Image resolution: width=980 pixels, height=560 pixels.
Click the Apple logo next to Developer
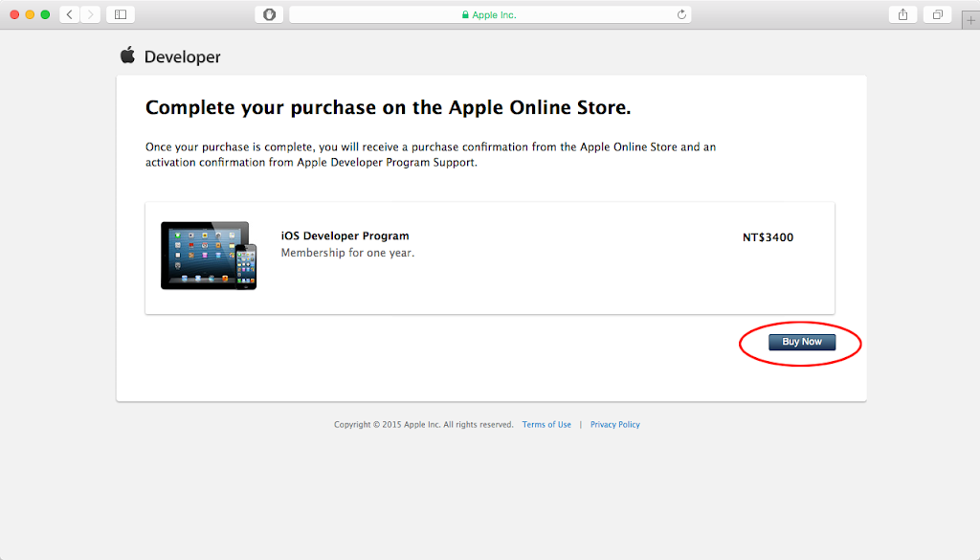[x=127, y=56]
